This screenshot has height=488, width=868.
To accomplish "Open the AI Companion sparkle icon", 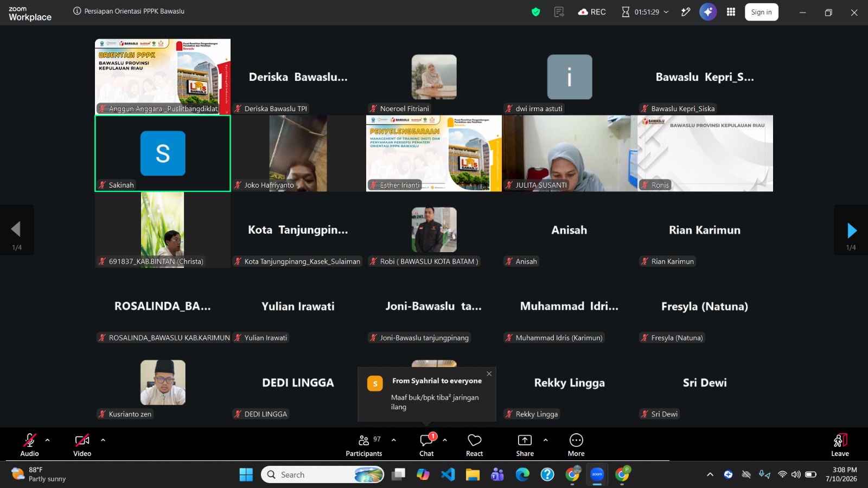I will pyautogui.click(x=708, y=12).
